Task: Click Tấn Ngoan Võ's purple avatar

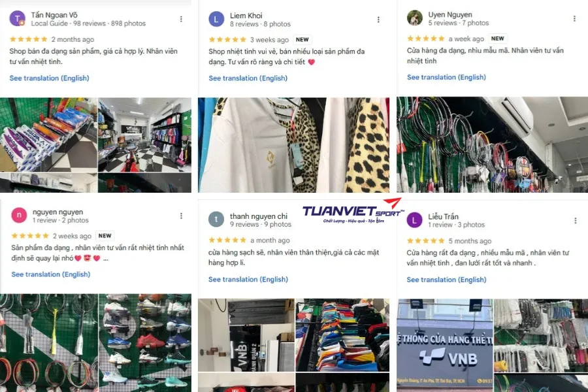Action: click(17, 18)
